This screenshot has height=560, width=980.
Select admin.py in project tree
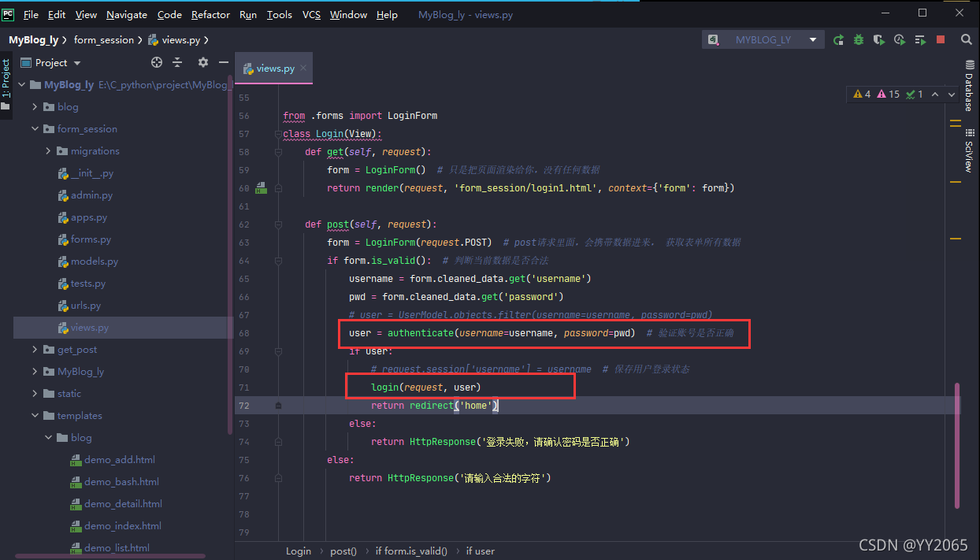point(91,195)
